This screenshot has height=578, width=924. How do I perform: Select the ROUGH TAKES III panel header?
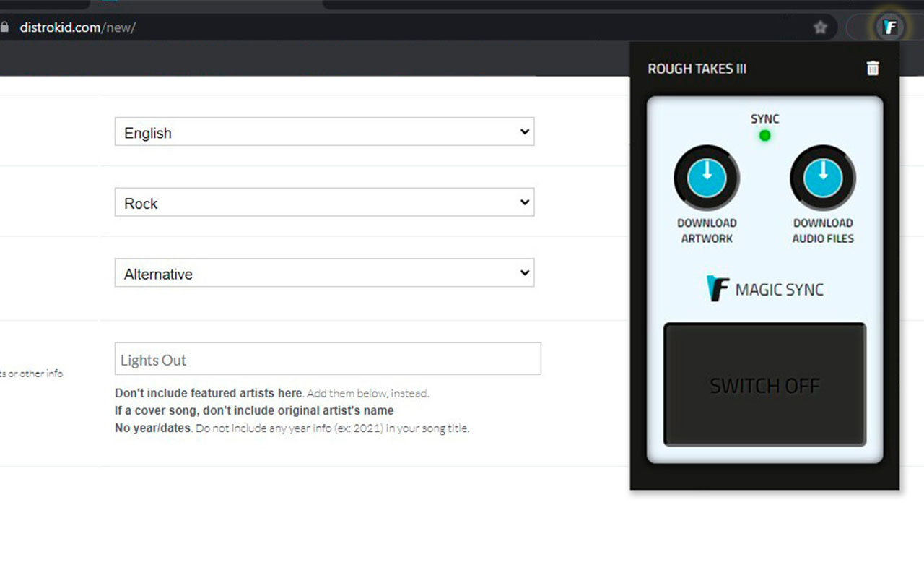[697, 68]
